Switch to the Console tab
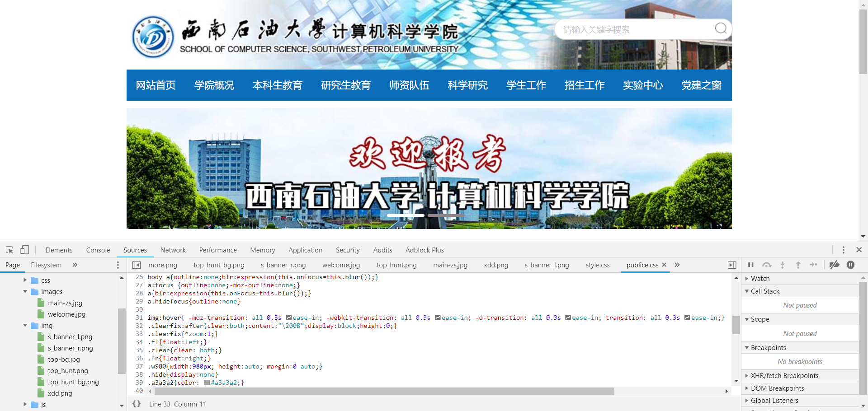 98,250
